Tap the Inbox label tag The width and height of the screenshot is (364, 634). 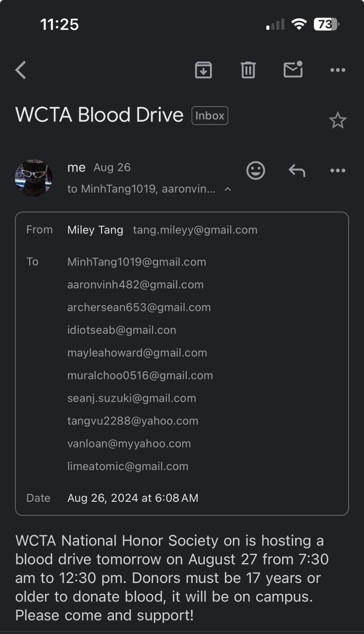pos(209,116)
